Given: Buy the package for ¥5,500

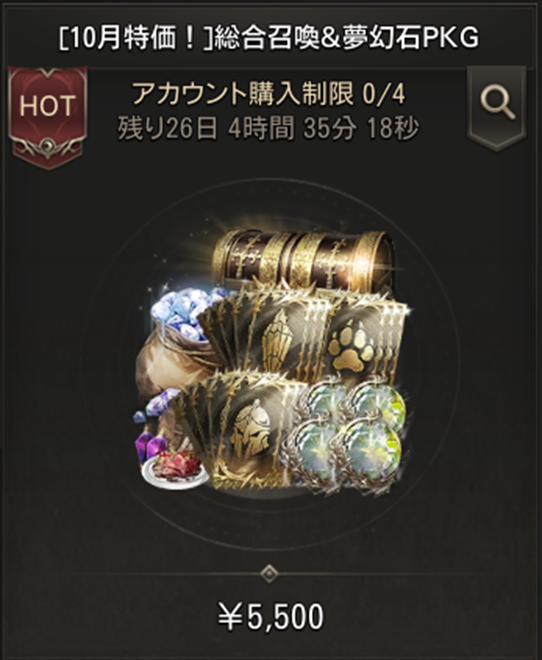Looking at the screenshot, I should 271,617.
